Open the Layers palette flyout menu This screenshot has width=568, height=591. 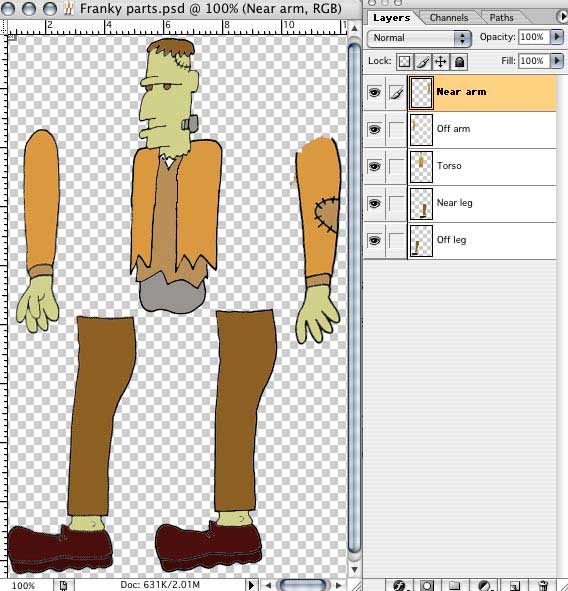coord(562,17)
